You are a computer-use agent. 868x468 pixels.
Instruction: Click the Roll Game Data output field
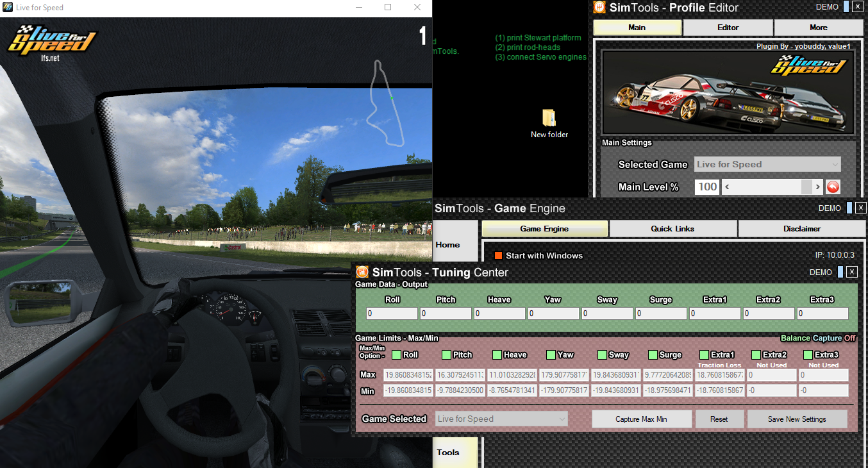coord(392,313)
